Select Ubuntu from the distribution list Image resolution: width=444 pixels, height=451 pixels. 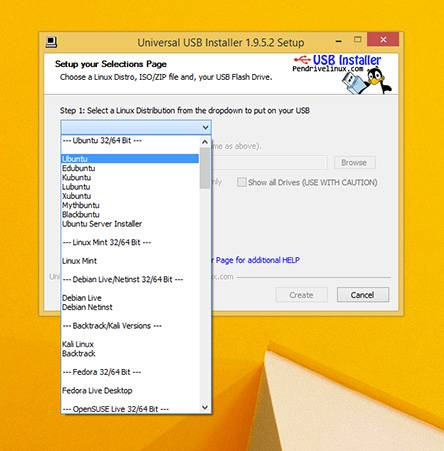coord(130,159)
